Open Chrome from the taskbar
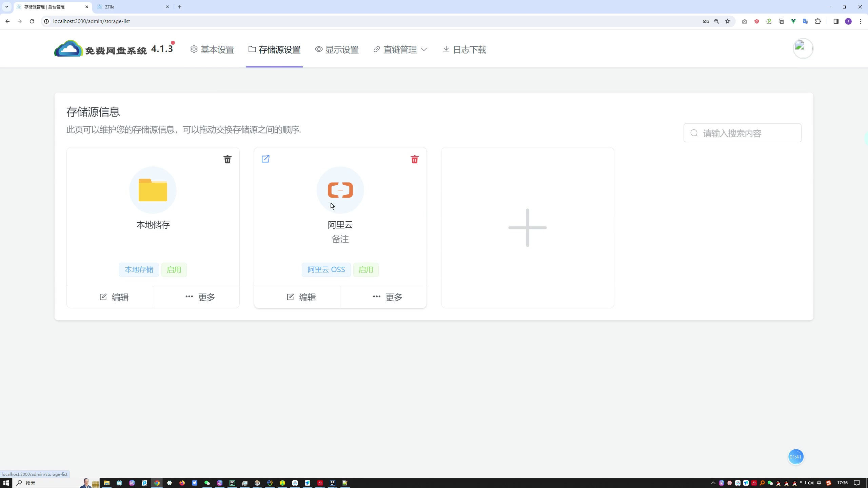Screen dimensions: 868x488 coord(157,483)
